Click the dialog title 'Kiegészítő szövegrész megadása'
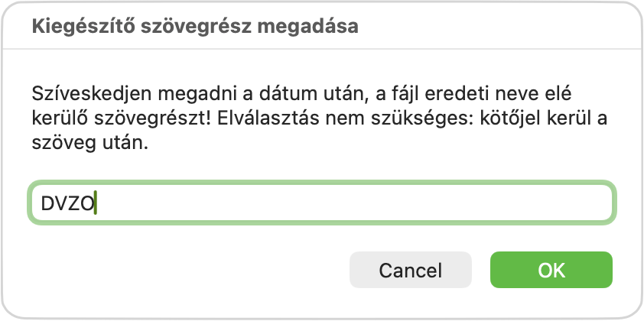 point(195,27)
